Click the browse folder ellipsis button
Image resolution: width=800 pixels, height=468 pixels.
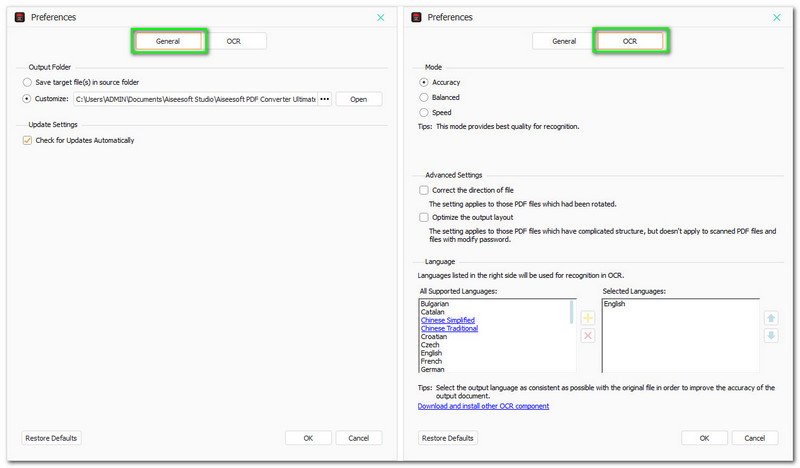324,99
